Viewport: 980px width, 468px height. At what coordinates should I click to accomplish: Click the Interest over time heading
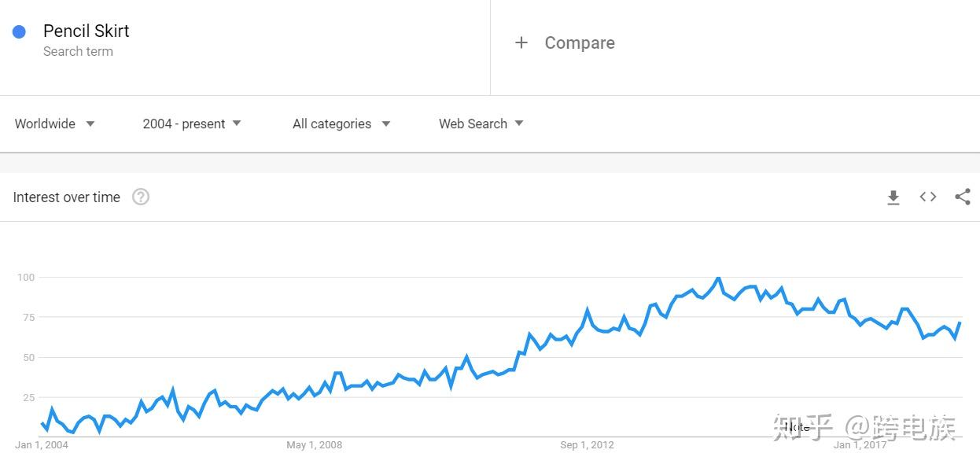click(67, 197)
